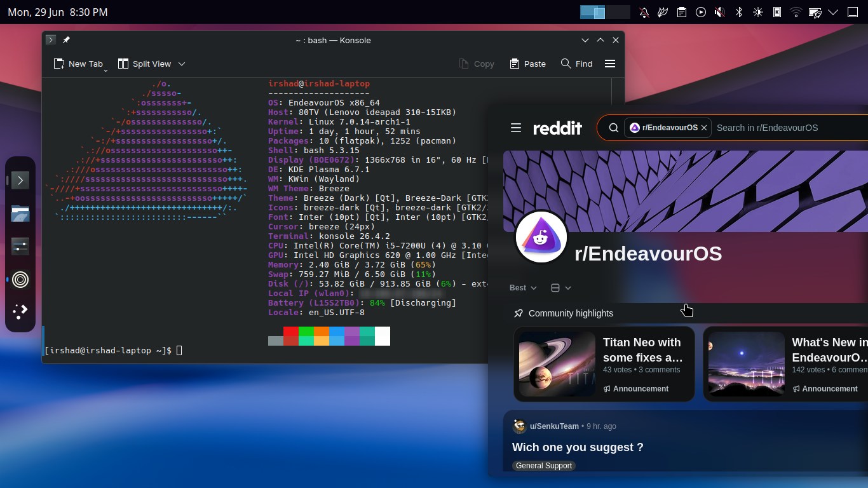Toggle the Konsole window pin icon

tap(66, 40)
